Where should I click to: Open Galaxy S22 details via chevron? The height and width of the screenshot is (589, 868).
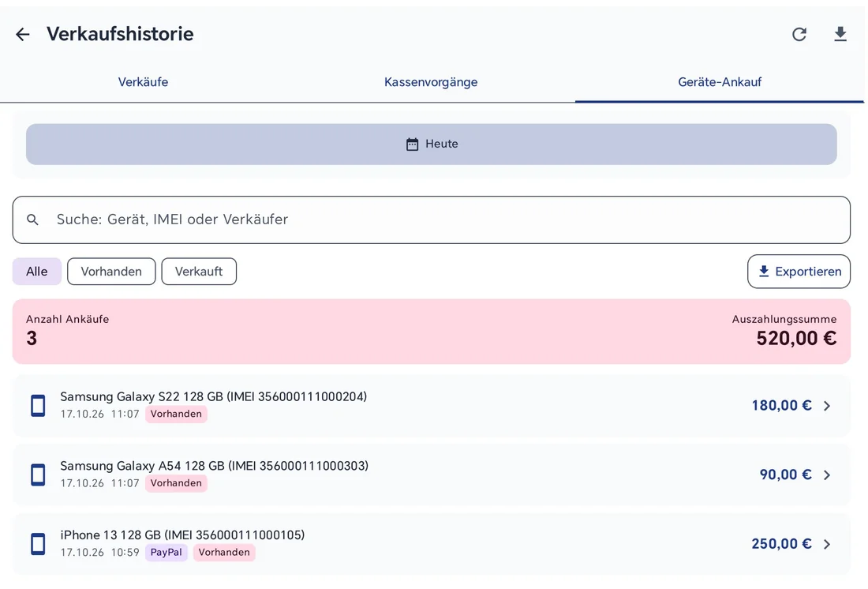point(827,406)
